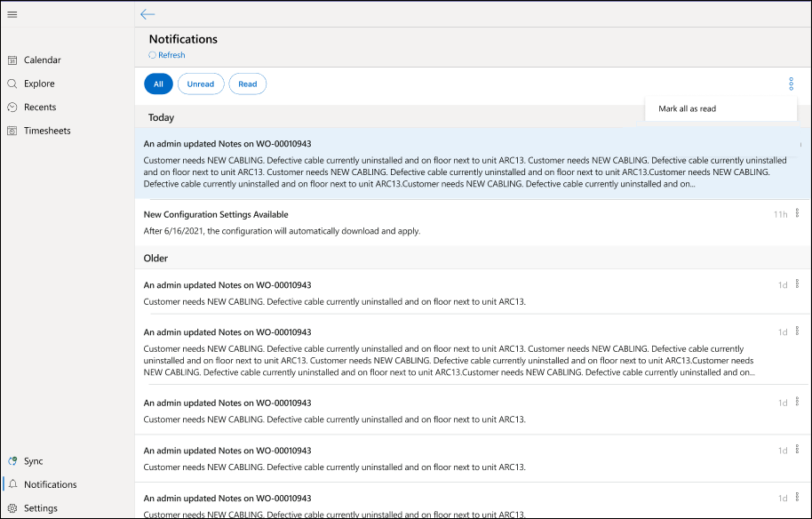The height and width of the screenshot is (519, 812).
Task: Click the Explore magnifier icon
Action: coord(12,84)
